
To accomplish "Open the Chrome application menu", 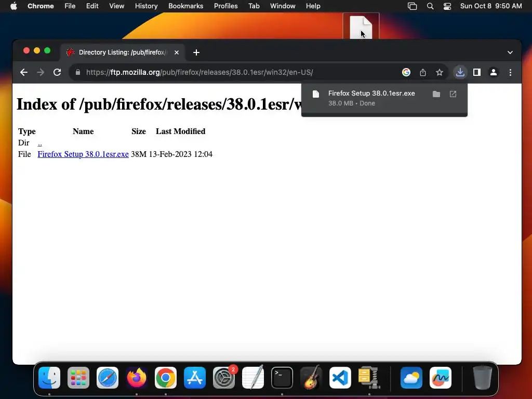I will [x=41, y=6].
